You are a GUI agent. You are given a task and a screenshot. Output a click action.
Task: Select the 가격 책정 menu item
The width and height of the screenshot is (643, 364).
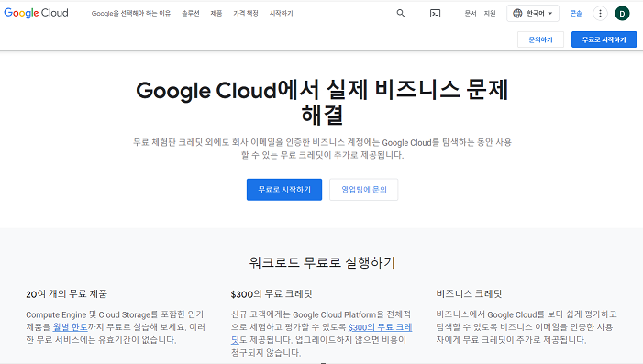[246, 13]
